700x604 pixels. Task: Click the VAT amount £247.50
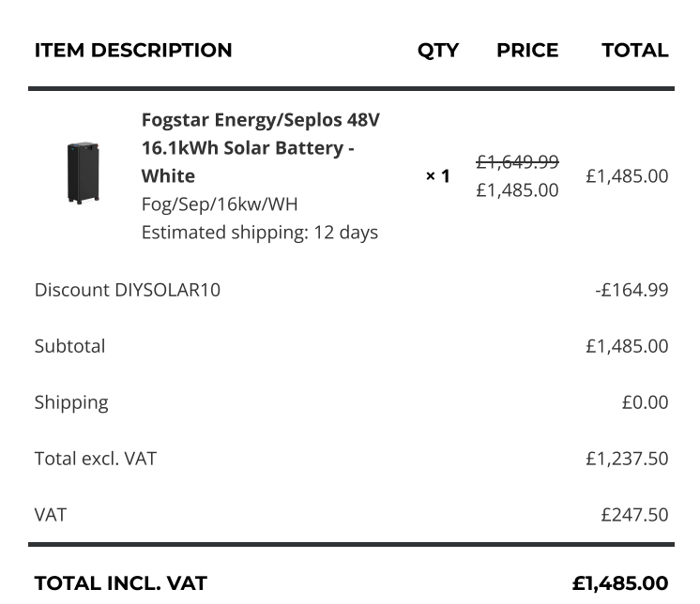[x=634, y=515]
